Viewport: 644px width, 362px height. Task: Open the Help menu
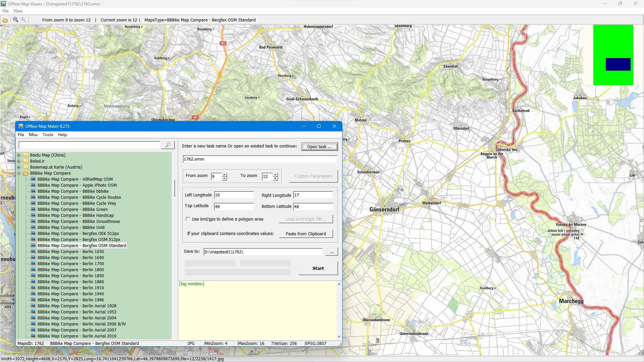click(62, 135)
